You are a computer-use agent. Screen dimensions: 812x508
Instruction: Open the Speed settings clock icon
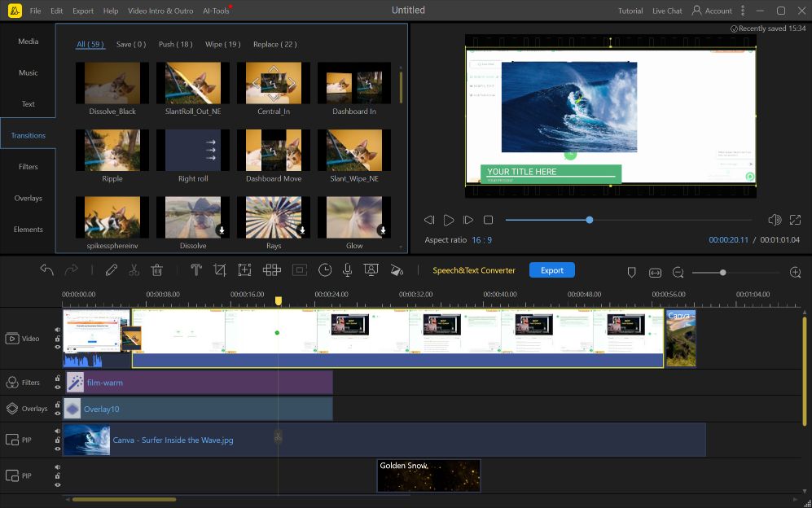325,269
